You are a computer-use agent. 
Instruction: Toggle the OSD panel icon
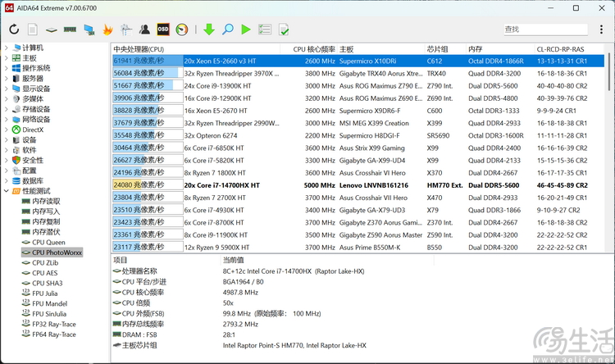coord(163,30)
